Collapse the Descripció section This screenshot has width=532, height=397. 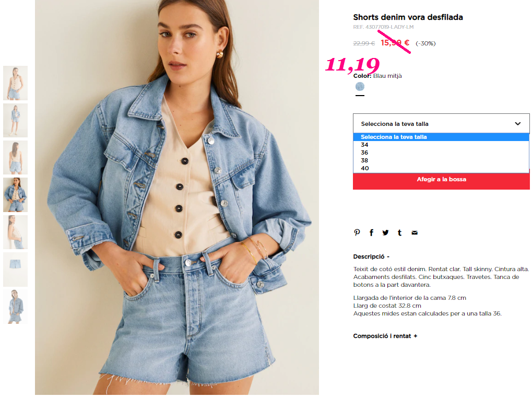[371, 256]
